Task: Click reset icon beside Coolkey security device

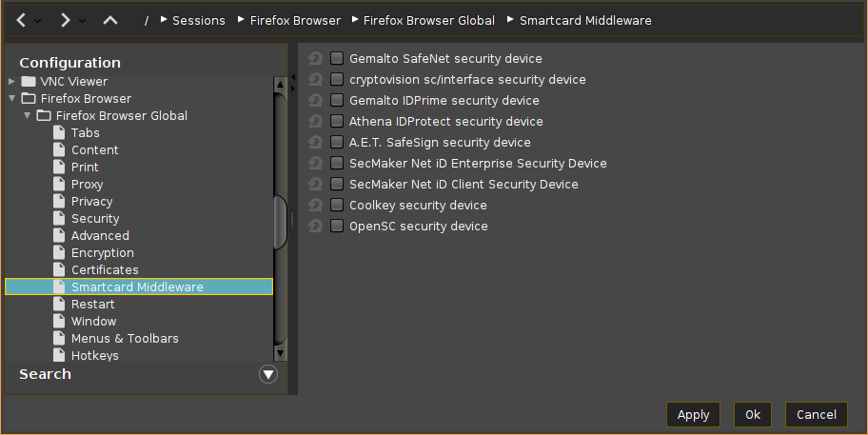Action: [316, 206]
